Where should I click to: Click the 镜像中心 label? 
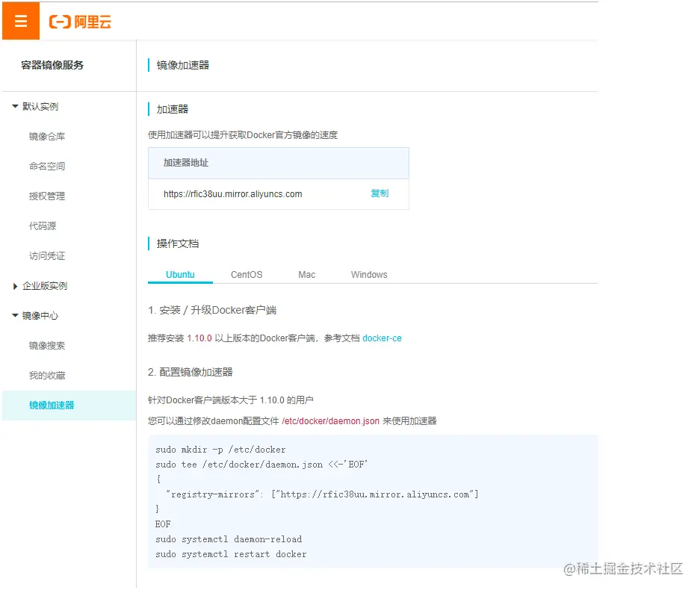click(x=40, y=316)
